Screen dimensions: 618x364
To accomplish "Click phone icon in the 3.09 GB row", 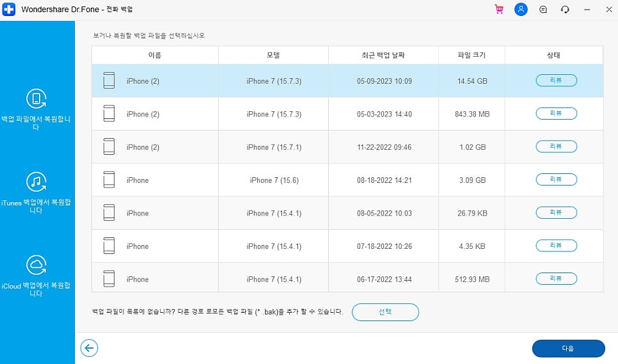I will click(109, 180).
